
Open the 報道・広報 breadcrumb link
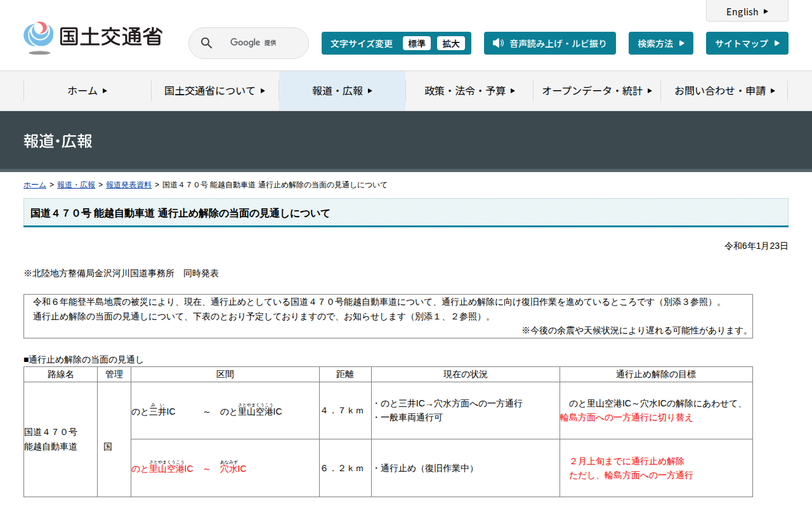point(76,185)
